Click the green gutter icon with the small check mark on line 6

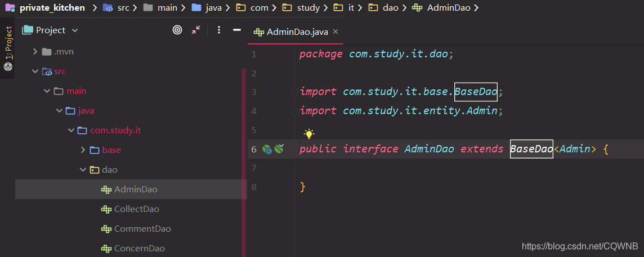click(x=279, y=148)
